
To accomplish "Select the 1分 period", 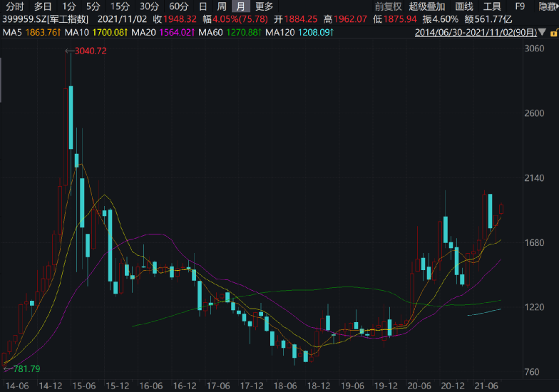I will point(69,6).
